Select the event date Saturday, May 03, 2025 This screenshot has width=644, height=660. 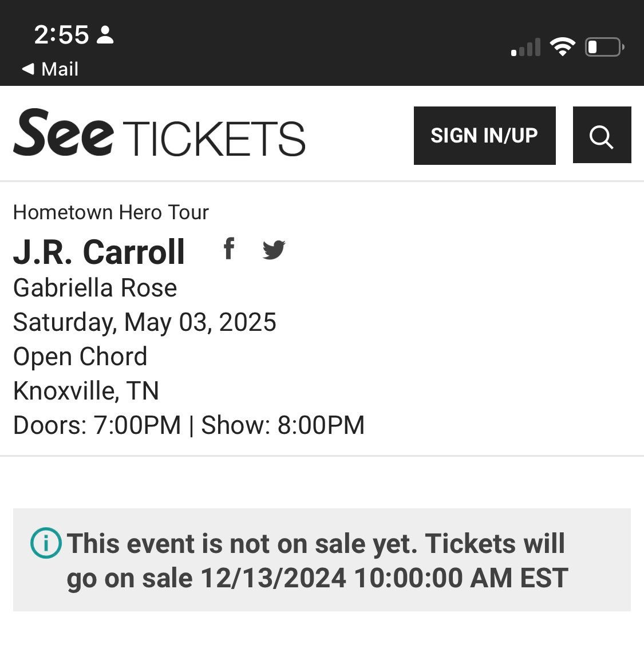[x=145, y=322]
